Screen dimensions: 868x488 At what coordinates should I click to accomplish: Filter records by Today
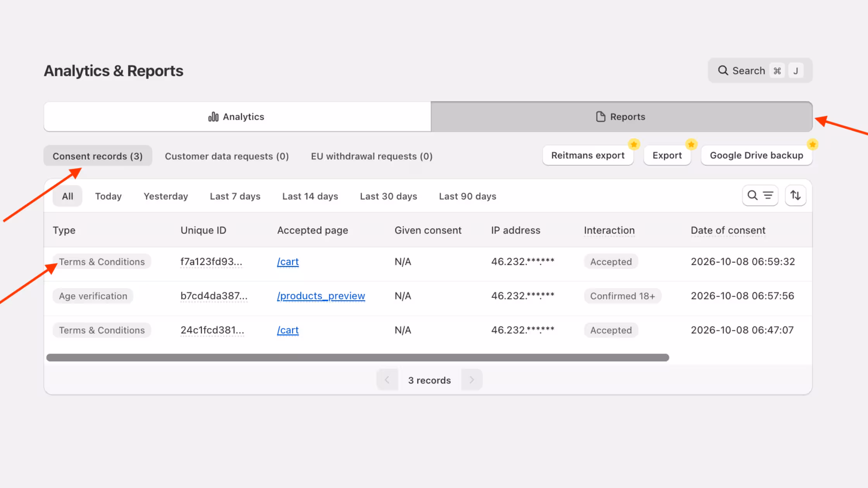tap(108, 196)
